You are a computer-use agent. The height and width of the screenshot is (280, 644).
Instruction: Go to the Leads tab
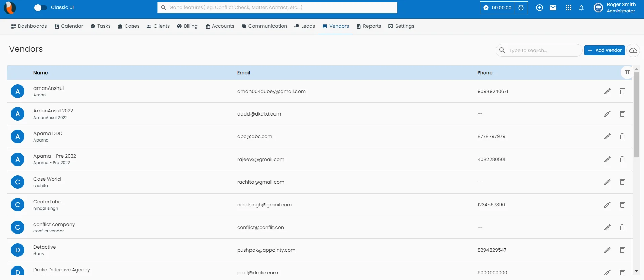(x=305, y=26)
